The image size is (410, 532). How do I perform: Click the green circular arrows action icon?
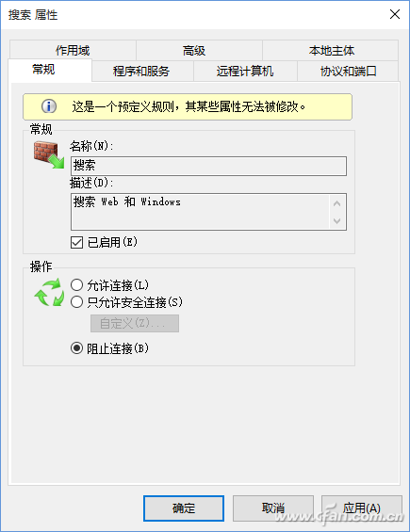coord(49,293)
